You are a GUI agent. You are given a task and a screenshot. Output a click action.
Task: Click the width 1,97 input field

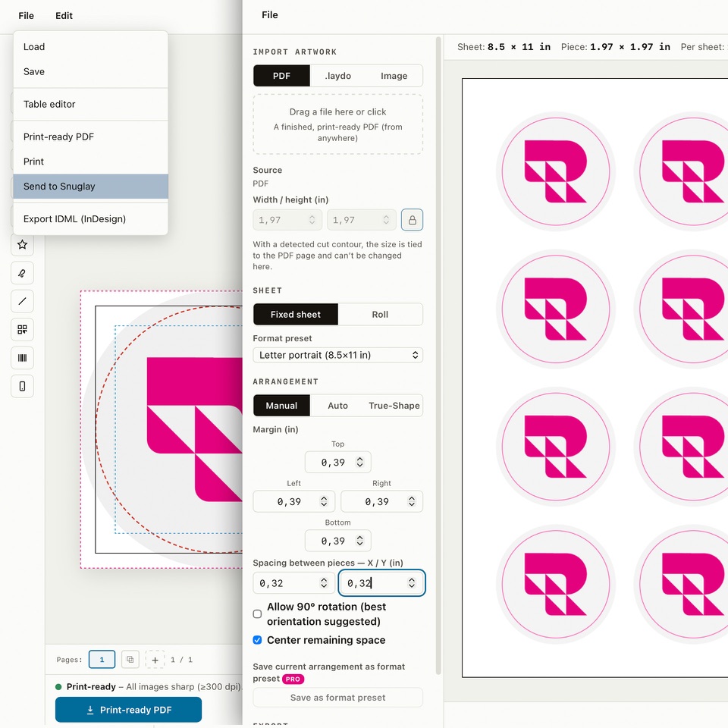[287, 220]
